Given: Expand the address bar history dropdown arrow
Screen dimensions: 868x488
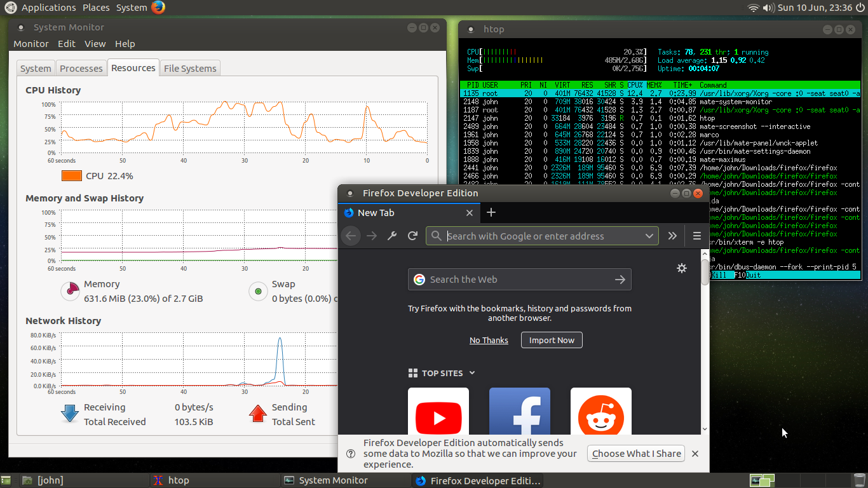Looking at the screenshot, I should (x=649, y=236).
